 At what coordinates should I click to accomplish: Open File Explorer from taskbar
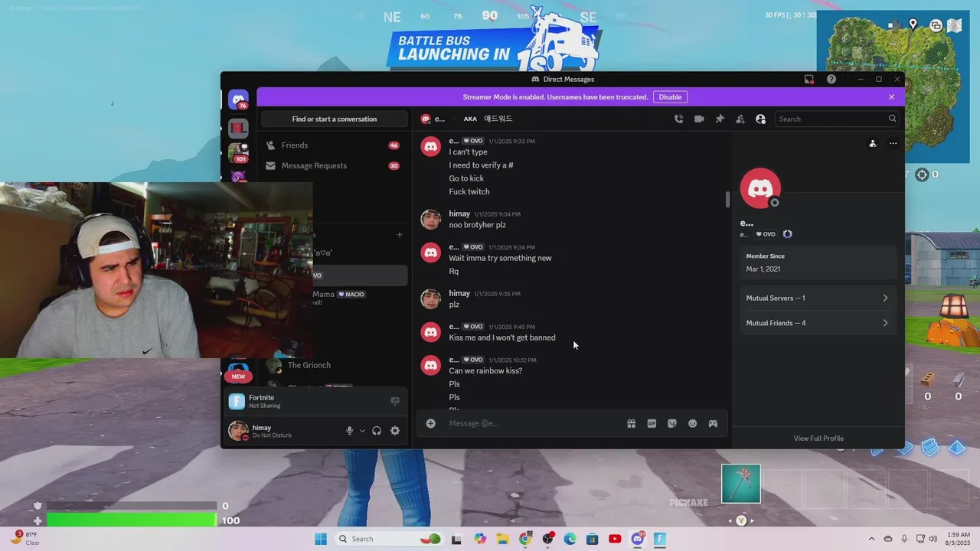click(x=502, y=539)
